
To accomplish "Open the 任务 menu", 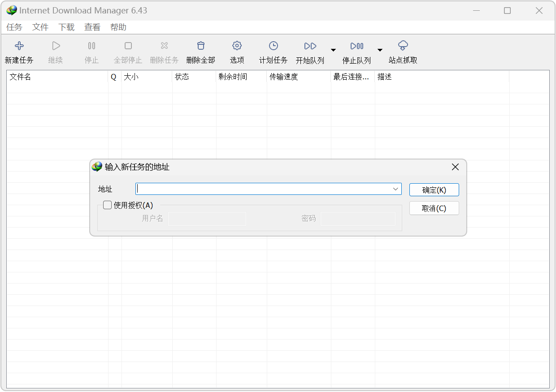I will click(x=14, y=27).
